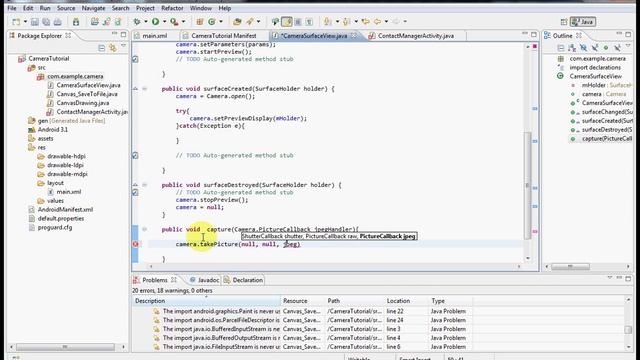Click the Back navigation arrow icon

point(378,22)
